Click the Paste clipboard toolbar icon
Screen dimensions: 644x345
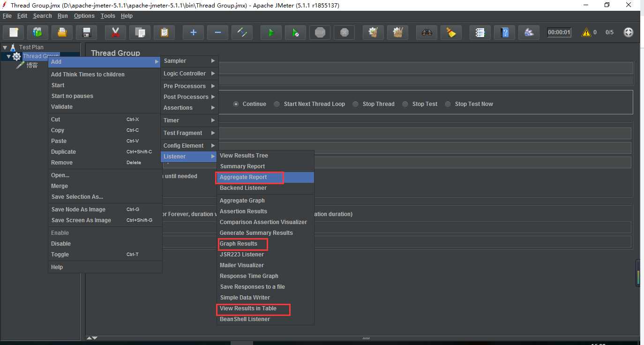(164, 32)
